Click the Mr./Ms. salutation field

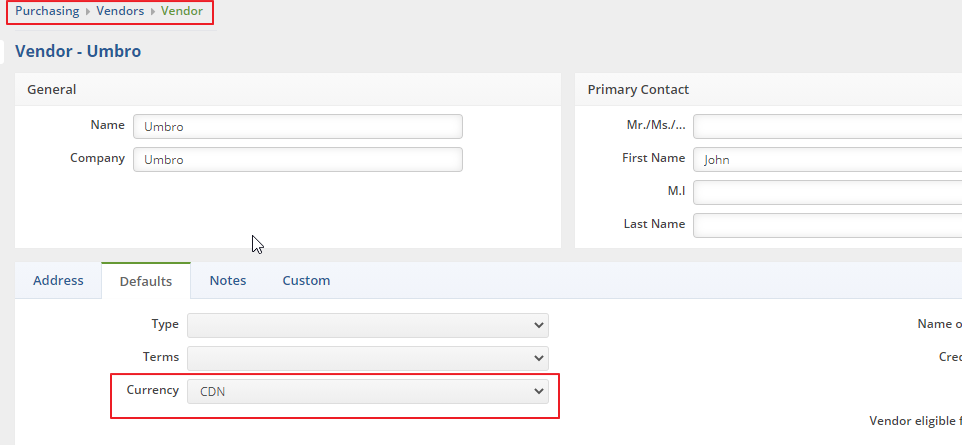826,126
